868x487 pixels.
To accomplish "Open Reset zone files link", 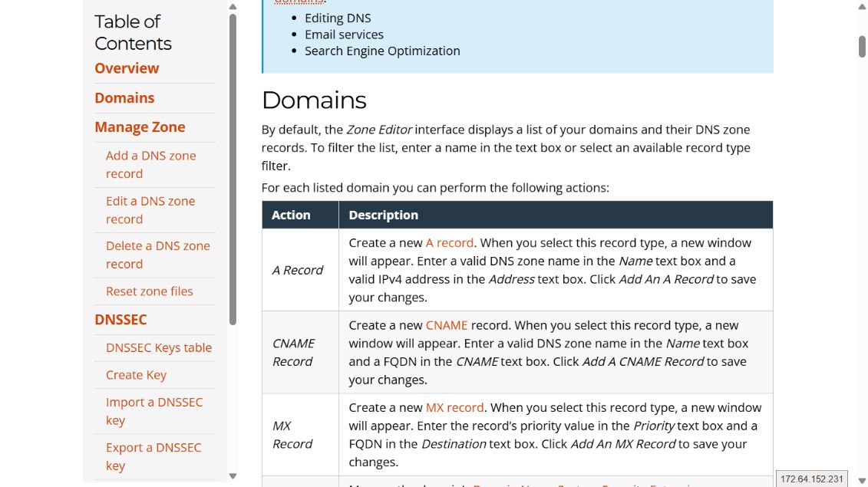I will click(x=150, y=291).
